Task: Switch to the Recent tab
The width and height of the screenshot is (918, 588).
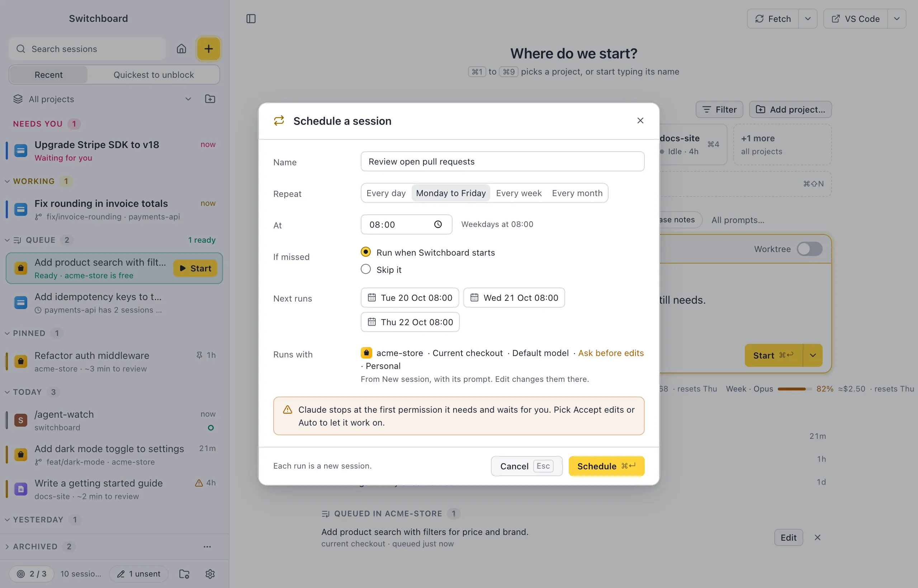Action: click(x=48, y=75)
